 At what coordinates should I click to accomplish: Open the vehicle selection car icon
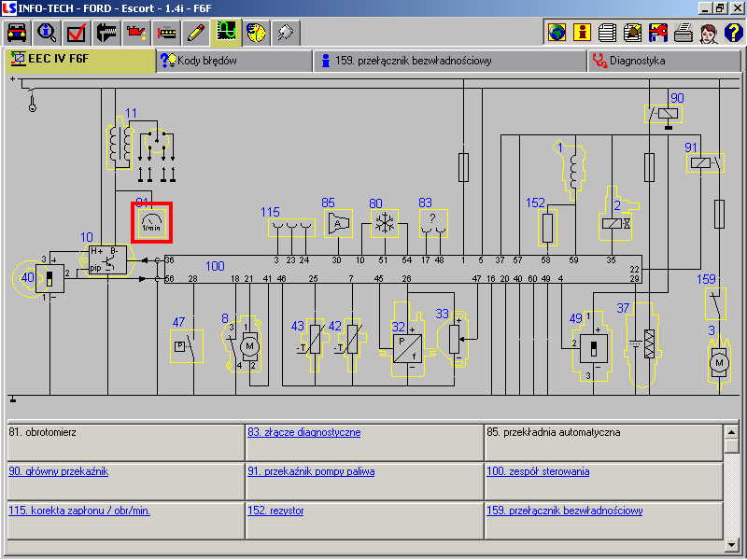17,33
